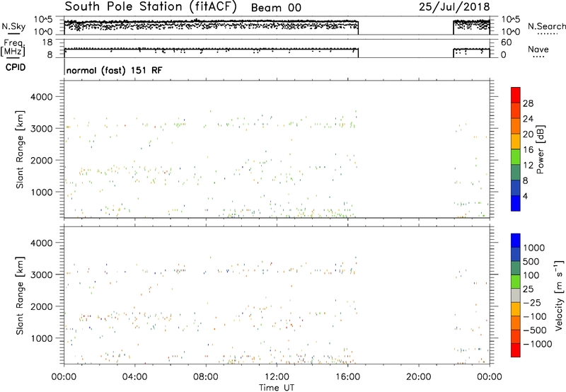Click 'Slant Range [km]' label of velocity panel
Viewport: 566px width, 392px height.
coord(20,295)
